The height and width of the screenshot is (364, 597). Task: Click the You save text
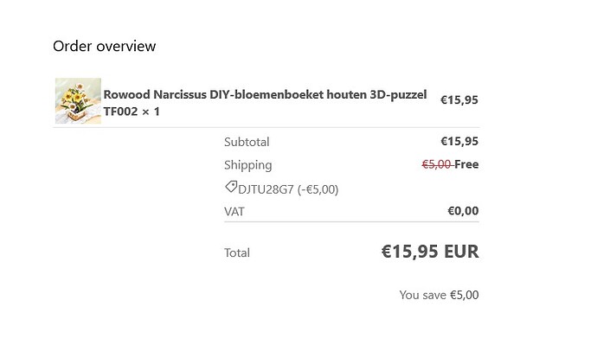pyautogui.click(x=422, y=295)
